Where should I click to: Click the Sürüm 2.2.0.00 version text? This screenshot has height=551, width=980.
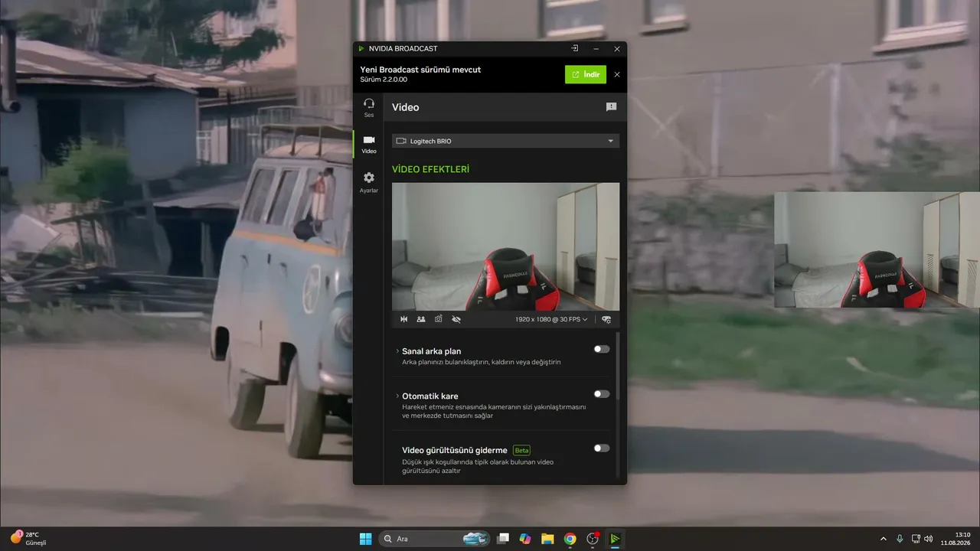point(384,80)
